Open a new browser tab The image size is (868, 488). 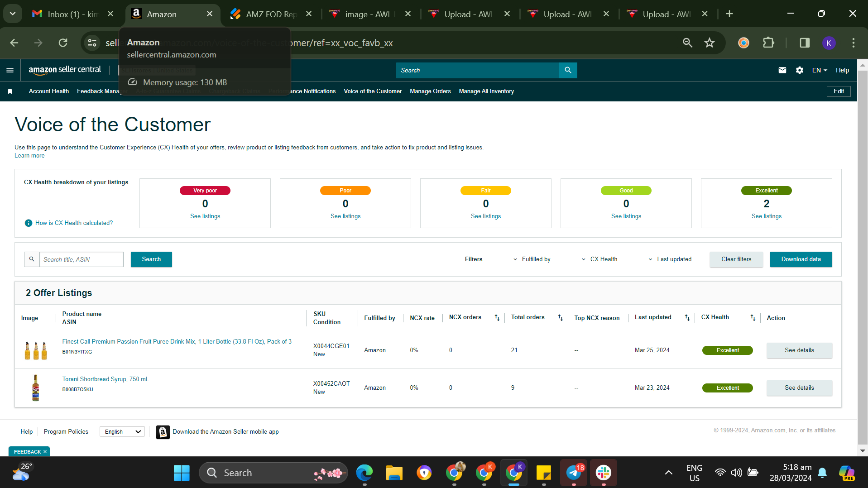pos(729,14)
